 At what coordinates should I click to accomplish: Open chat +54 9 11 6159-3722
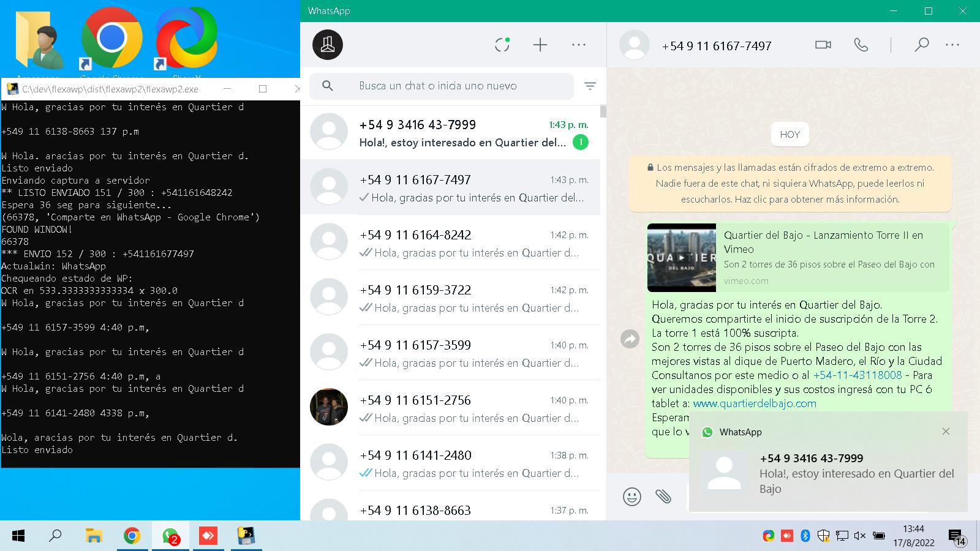tap(450, 298)
